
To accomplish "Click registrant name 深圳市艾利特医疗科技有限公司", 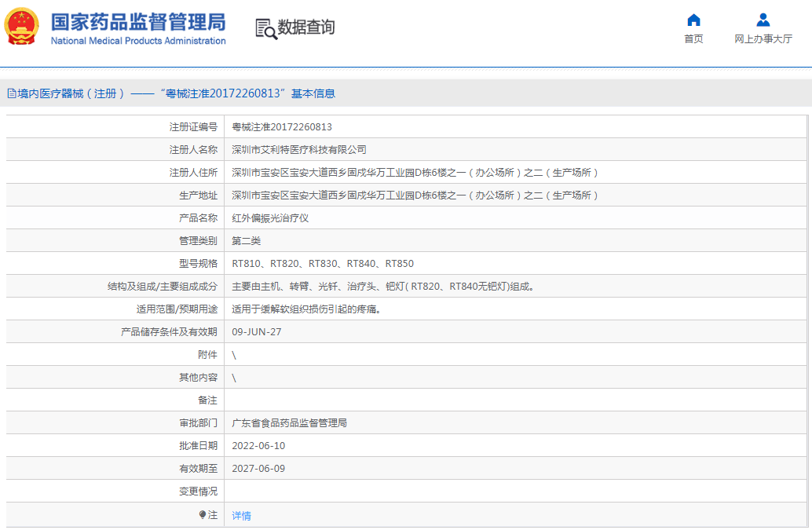I will tap(299, 149).
